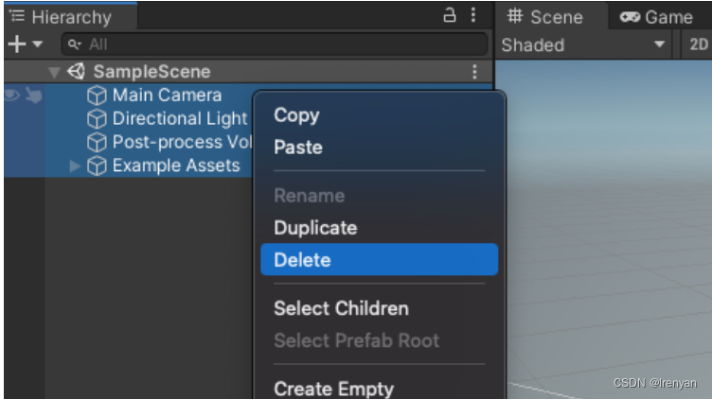Open the Hierarchy panel three-dot menu
Viewport: 712px width, 400px height.
(474, 15)
